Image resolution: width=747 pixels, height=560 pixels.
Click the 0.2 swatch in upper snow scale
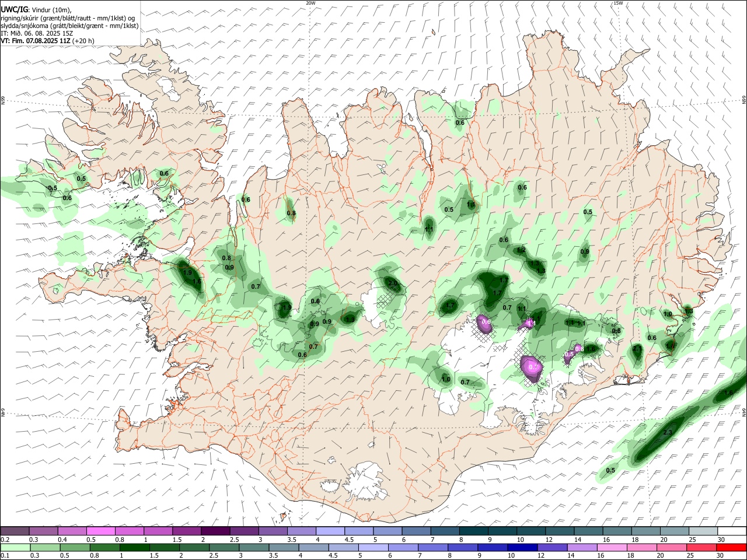point(15,531)
